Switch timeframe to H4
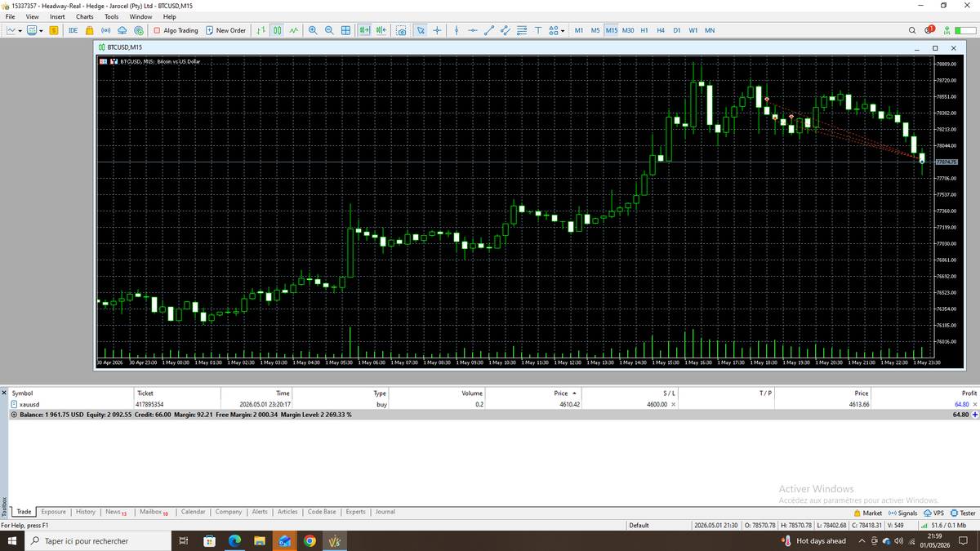 click(661, 30)
